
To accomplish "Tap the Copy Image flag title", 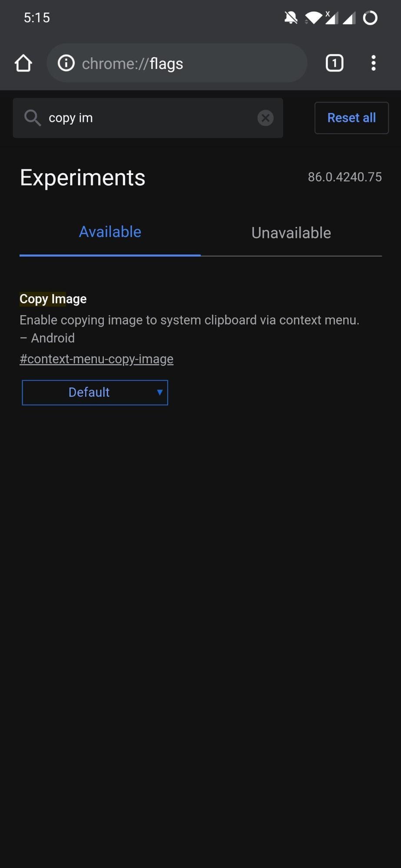I will pyautogui.click(x=53, y=299).
